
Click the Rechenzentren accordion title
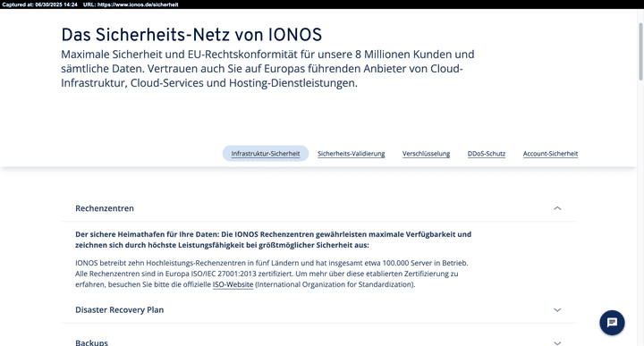tap(105, 208)
